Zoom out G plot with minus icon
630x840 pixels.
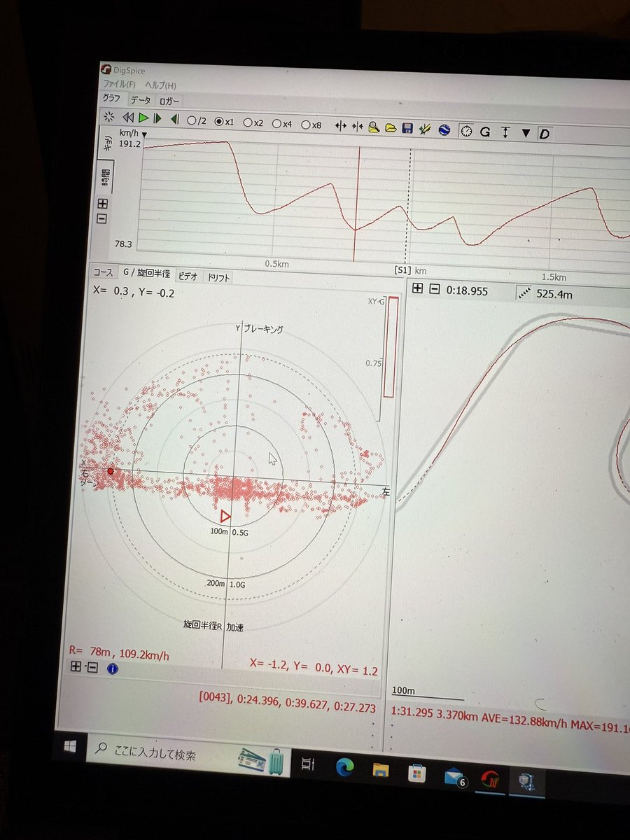[x=92, y=668]
